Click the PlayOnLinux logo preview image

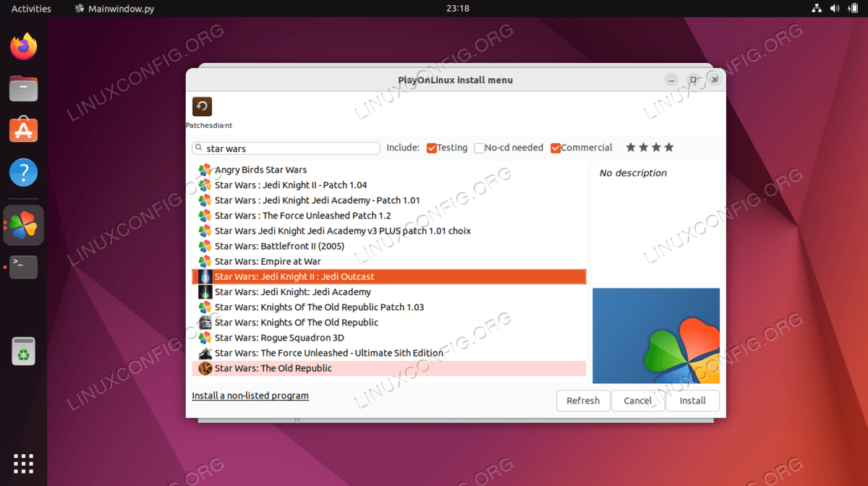click(x=656, y=336)
